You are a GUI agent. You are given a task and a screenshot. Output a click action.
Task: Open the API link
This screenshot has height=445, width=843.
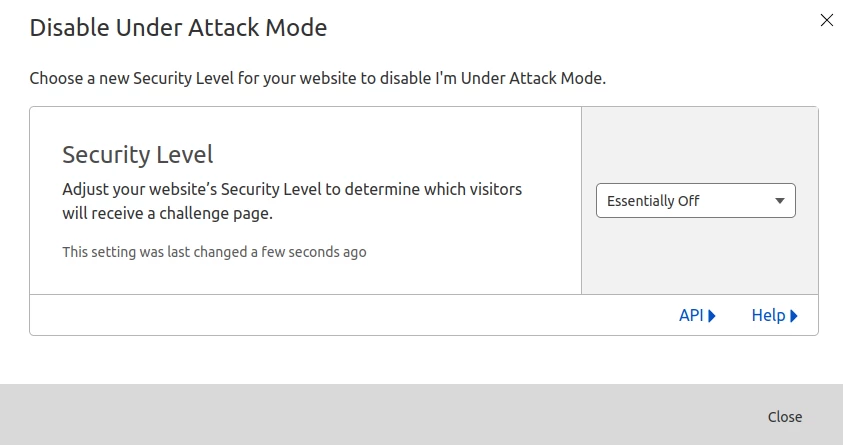[x=691, y=315]
